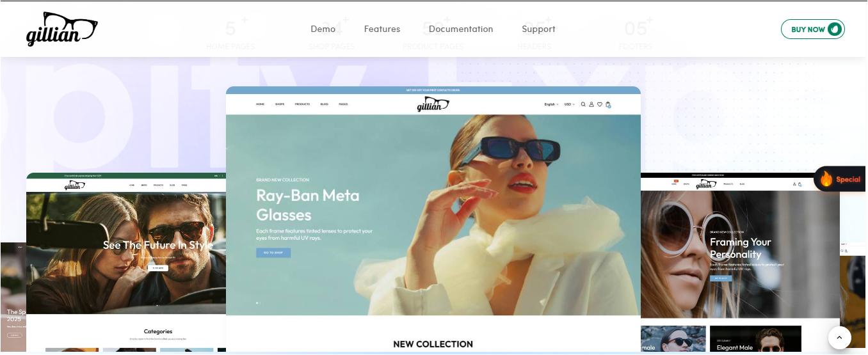Select PAGES in the center demo menu
This screenshot has width=868, height=355.
click(343, 104)
